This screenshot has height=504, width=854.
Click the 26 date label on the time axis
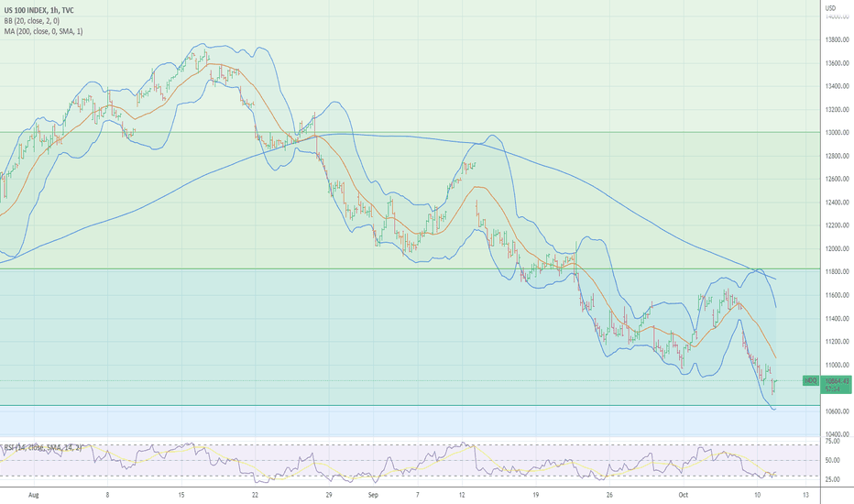(609, 495)
